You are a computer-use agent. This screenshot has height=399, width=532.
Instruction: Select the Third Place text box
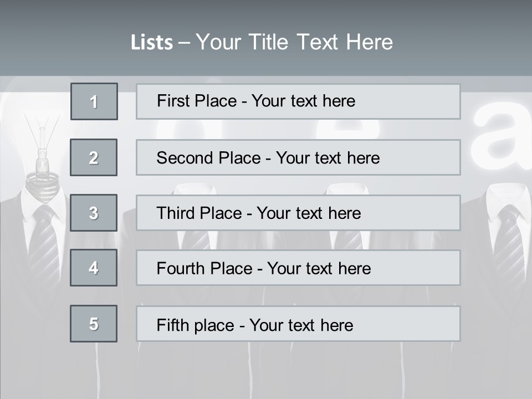[x=298, y=213]
